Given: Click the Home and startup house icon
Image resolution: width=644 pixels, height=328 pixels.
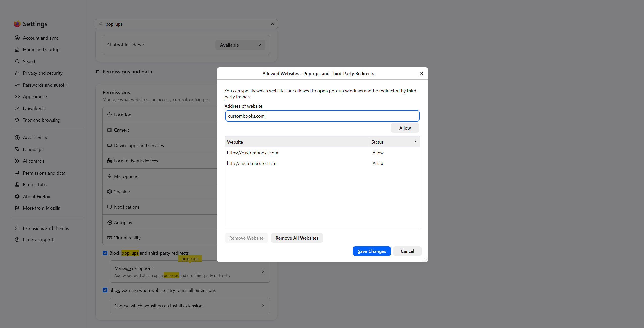Looking at the screenshot, I should [x=17, y=50].
